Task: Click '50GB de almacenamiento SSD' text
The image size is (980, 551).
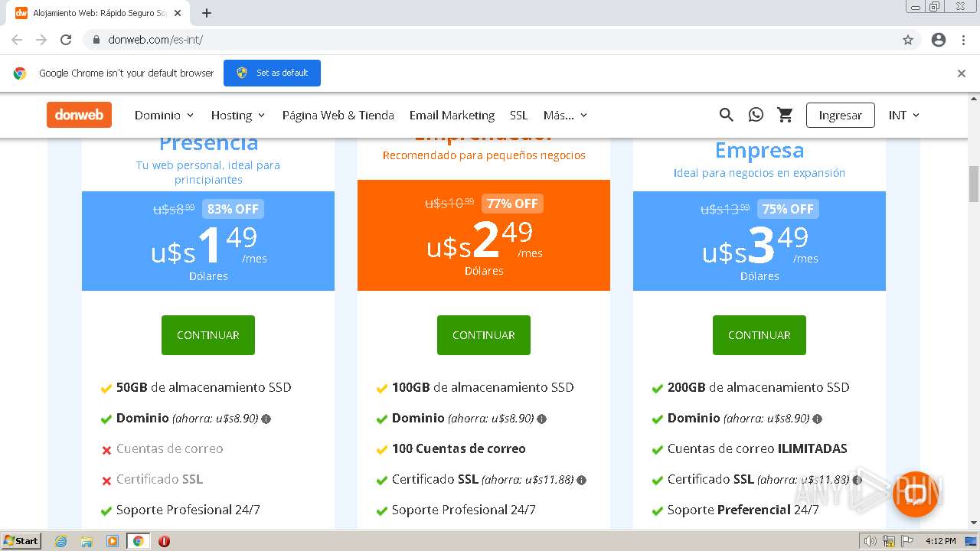Action: click(204, 387)
